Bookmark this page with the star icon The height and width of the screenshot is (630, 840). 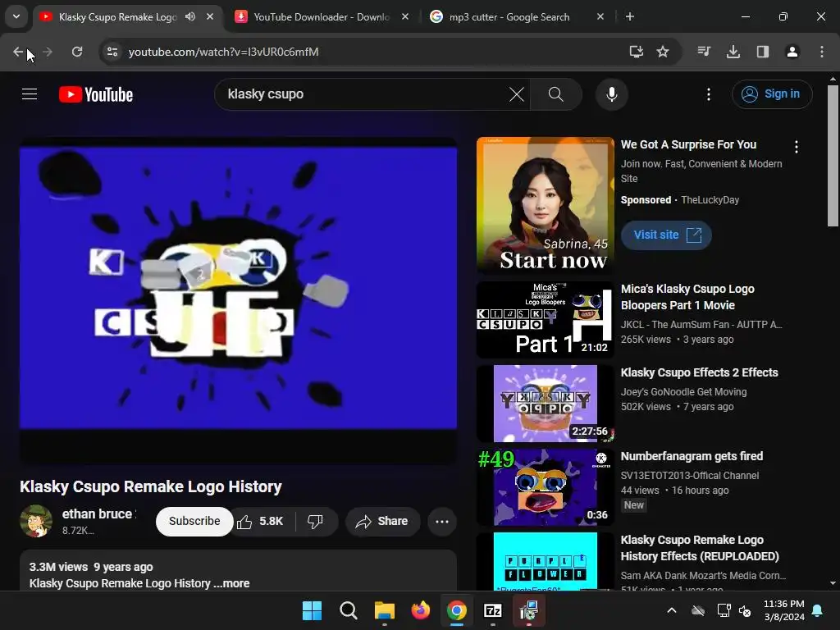(663, 52)
